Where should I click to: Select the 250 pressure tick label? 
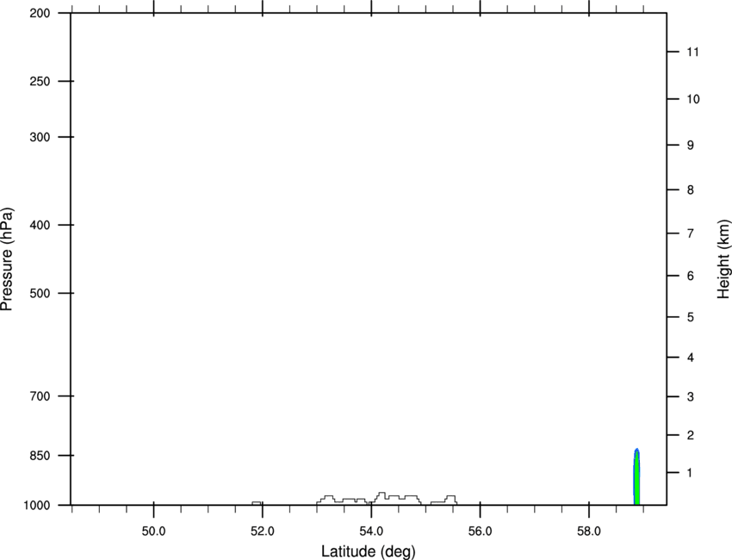pos(40,81)
